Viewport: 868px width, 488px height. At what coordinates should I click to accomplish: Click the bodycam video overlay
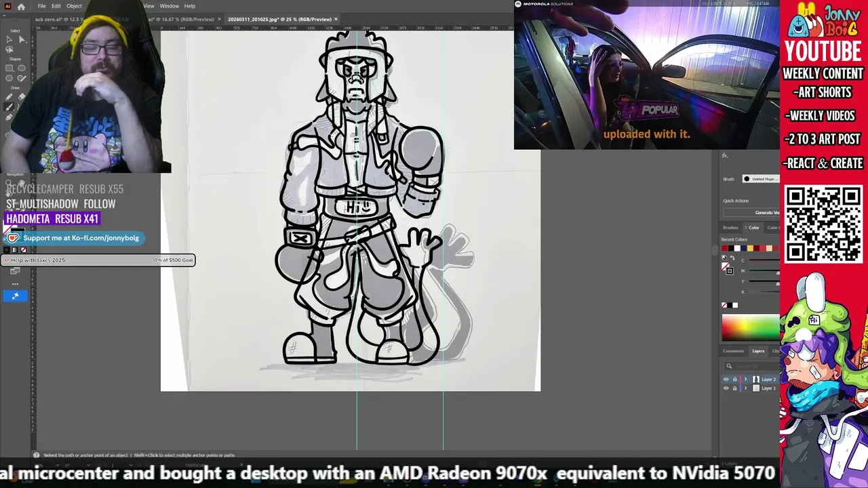pos(647,75)
